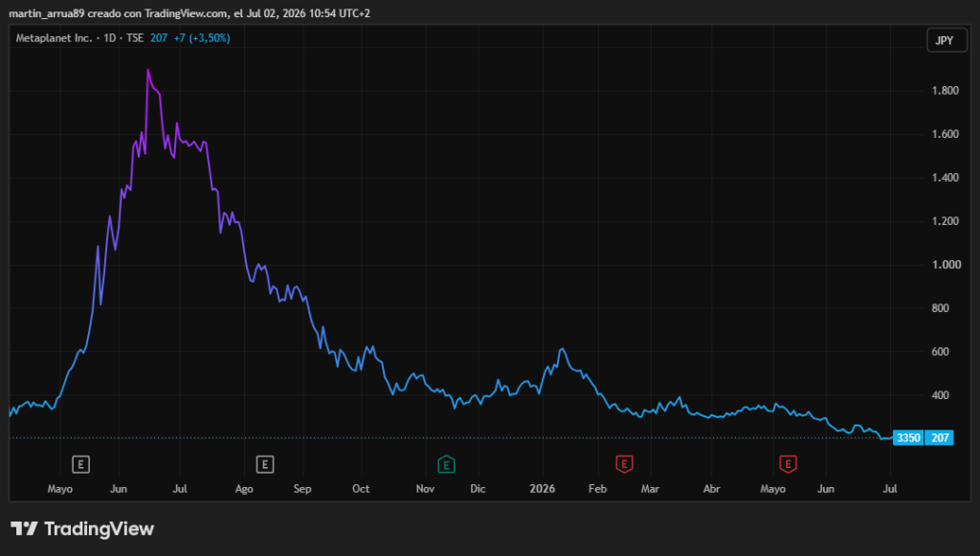Click the 1.800 price axis label
The image size is (980, 556).
[945, 91]
